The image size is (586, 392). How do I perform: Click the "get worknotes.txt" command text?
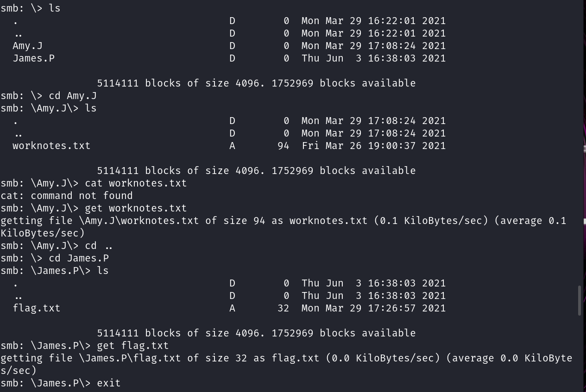pos(136,208)
